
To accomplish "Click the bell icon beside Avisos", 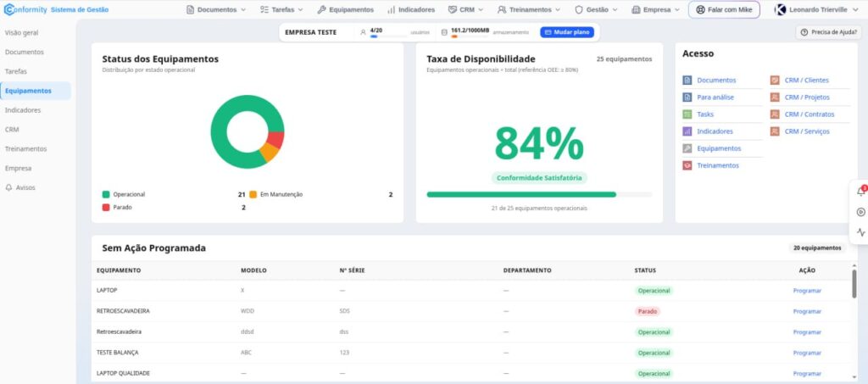I will pos(8,187).
